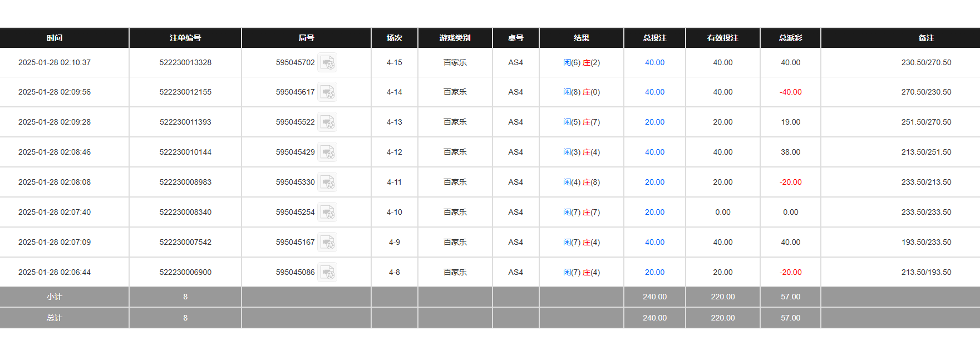Select the 总派彩 column header

coord(790,38)
